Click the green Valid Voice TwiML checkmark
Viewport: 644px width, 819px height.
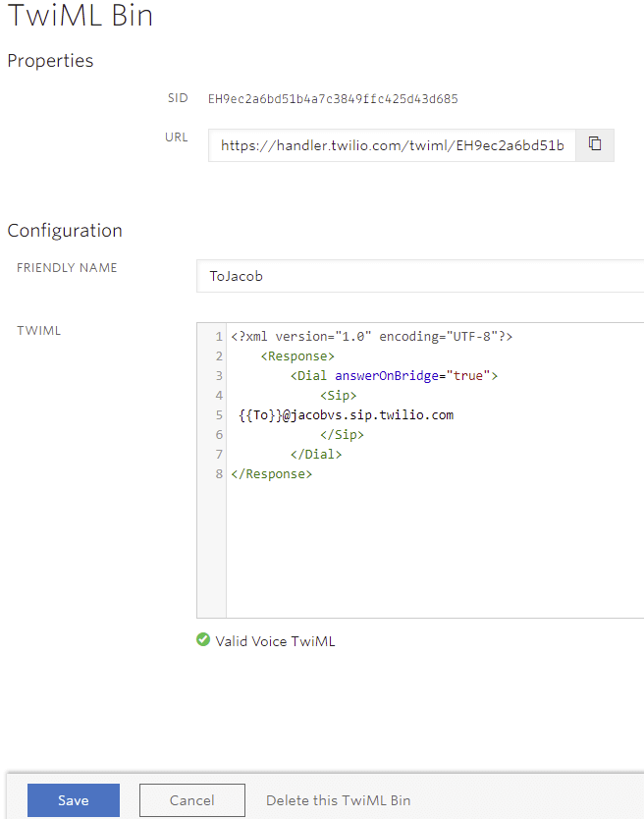point(203,640)
